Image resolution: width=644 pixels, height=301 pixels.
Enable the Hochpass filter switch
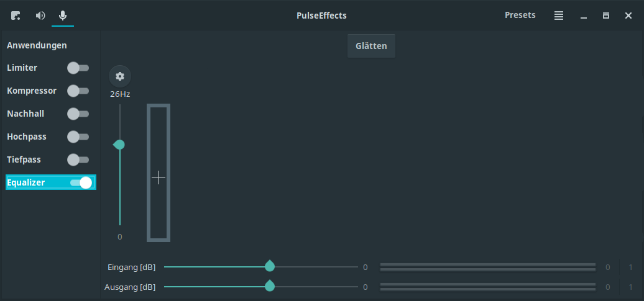78,137
